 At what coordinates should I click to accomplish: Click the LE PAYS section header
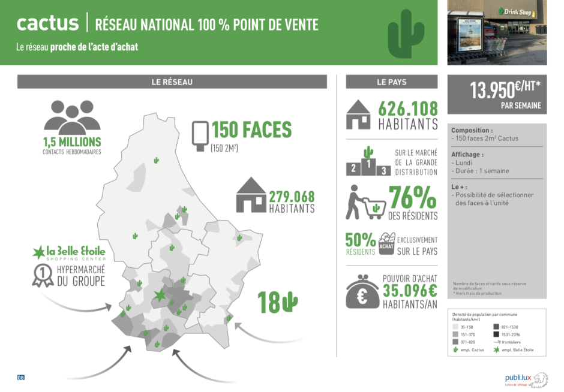click(392, 82)
